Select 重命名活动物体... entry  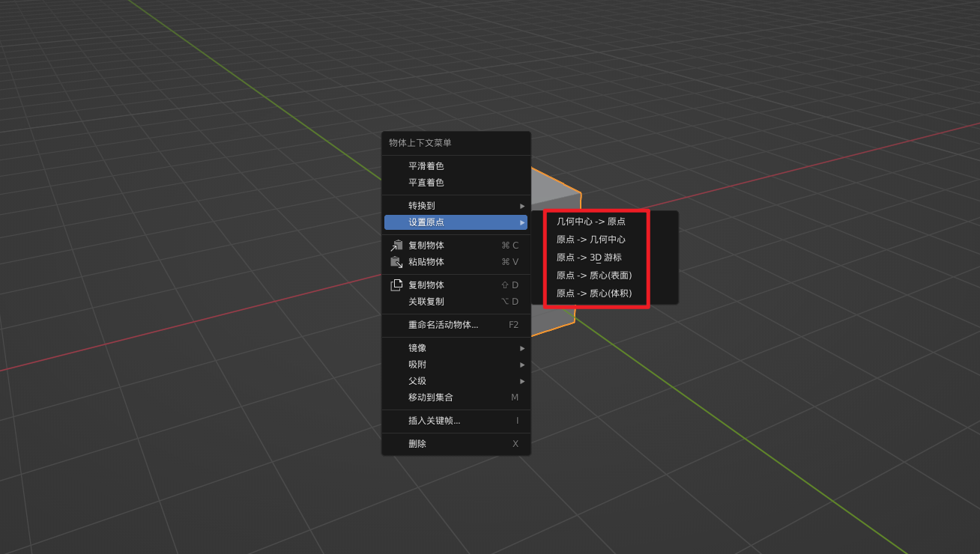[456, 325]
